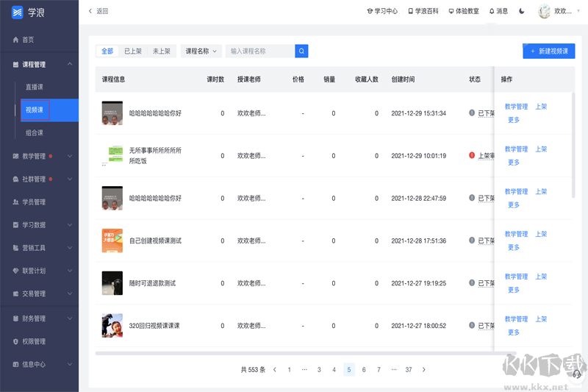Click the blue search magnifier button
The width and height of the screenshot is (588, 392).
(301, 51)
